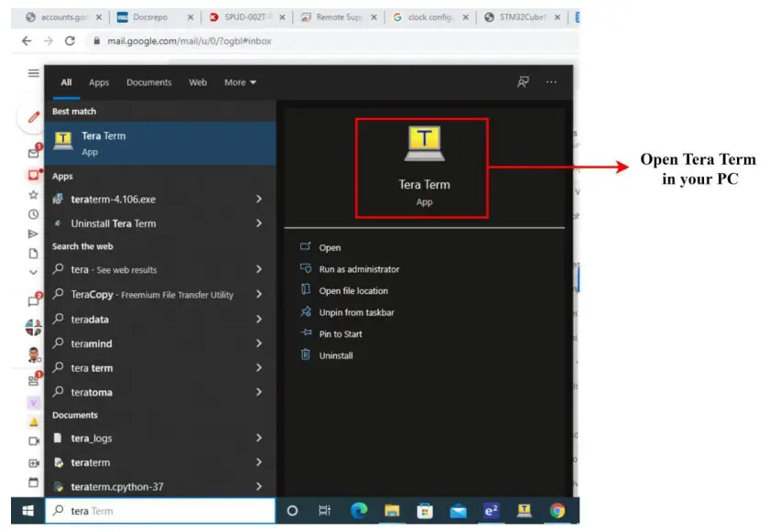769x532 pixels.
Task: Open the e2 studio taskbar icon
Action: coord(491,511)
